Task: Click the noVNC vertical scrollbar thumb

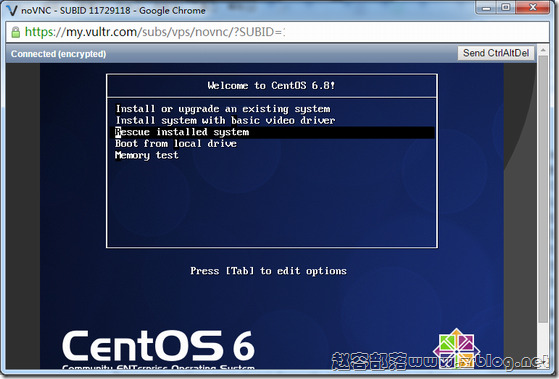Action: 543,189
